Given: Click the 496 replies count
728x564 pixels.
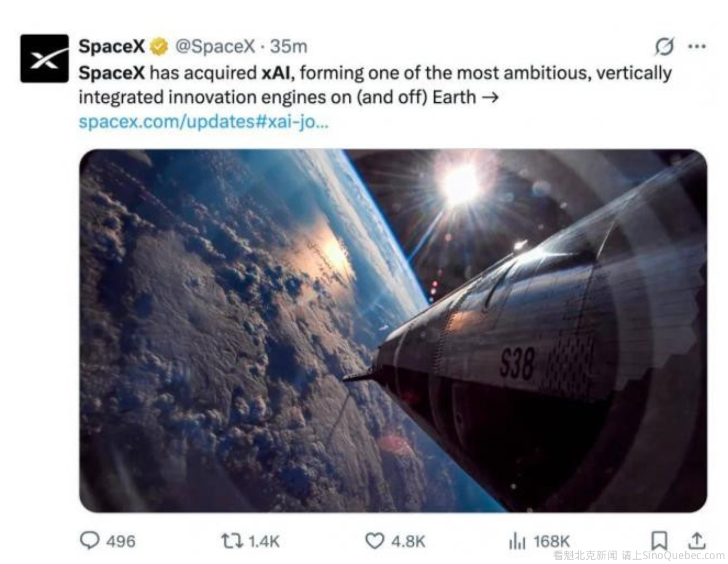Looking at the screenshot, I should pyautogui.click(x=121, y=541).
